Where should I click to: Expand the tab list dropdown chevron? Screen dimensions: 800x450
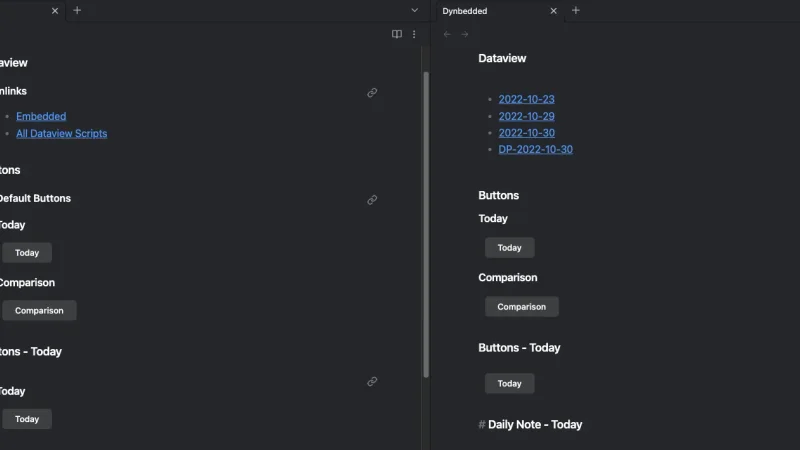[x=414, y=10]
